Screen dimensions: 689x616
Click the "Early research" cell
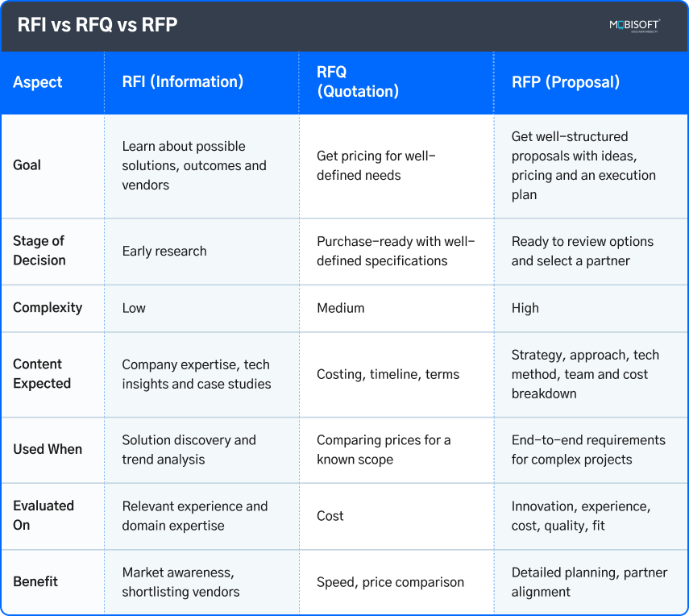(164, 251)
